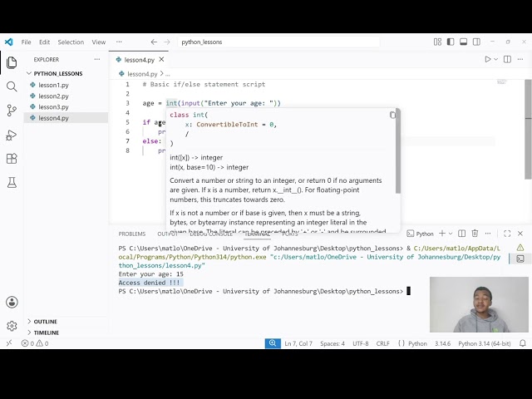The width and height of the screenshot is (532, 399).
Task: Open the File menu
Action: click(x=26, y=42)
